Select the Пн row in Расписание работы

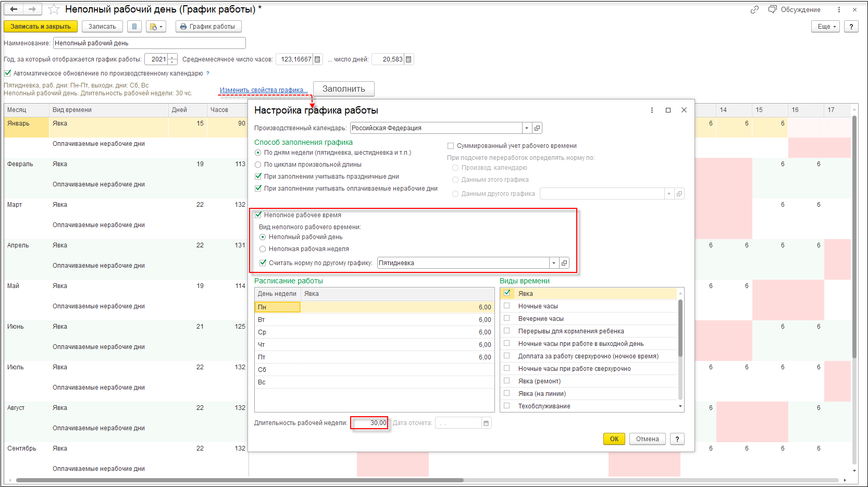click(x=374, y=307)
